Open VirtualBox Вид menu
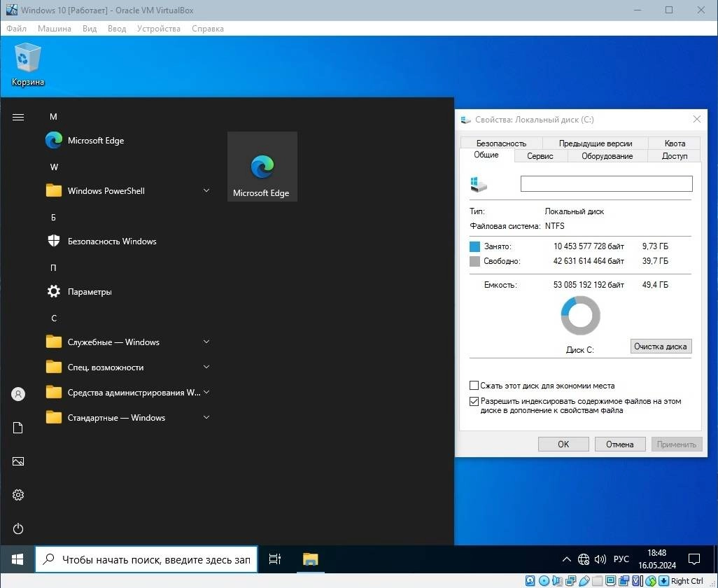The width and height of the screenshot is (718, 588). pos(90,29)
